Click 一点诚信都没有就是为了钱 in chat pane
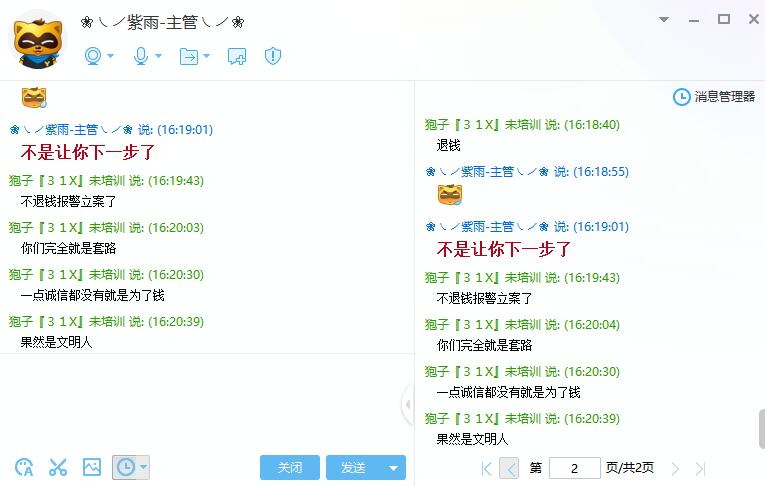The image size is (765, 486). (x=92, y=295)
